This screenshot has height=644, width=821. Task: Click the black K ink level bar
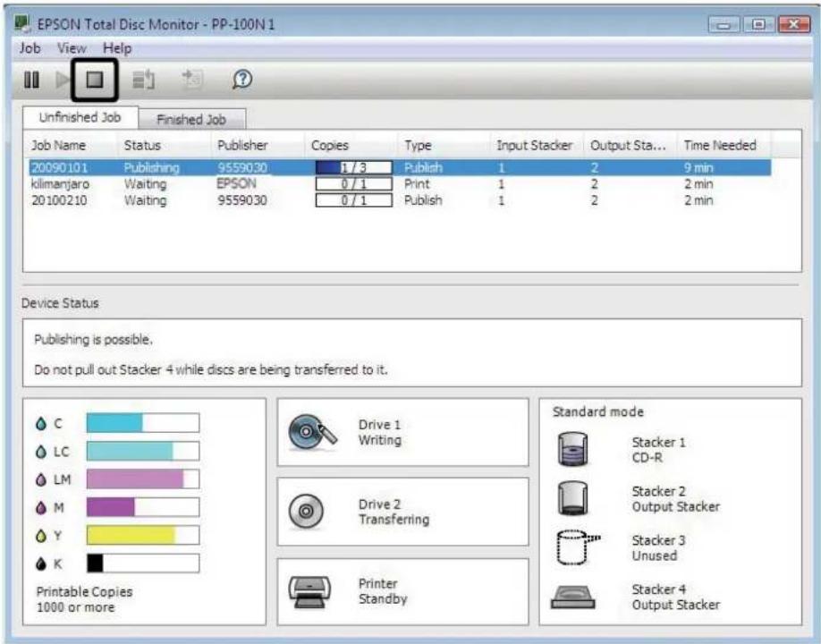[x=143, y=563]
